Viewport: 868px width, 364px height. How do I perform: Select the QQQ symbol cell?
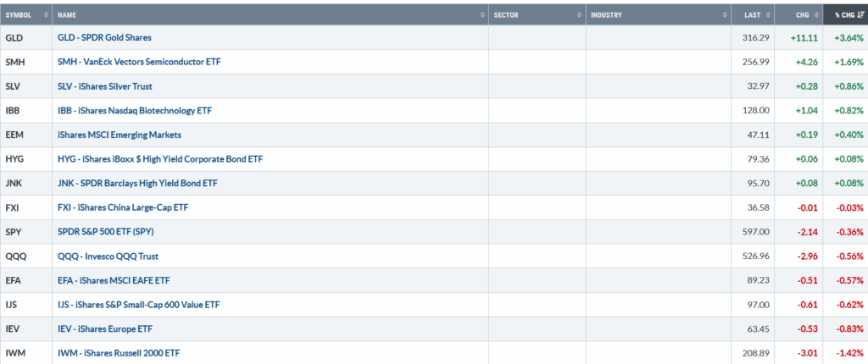coord(26,256)
